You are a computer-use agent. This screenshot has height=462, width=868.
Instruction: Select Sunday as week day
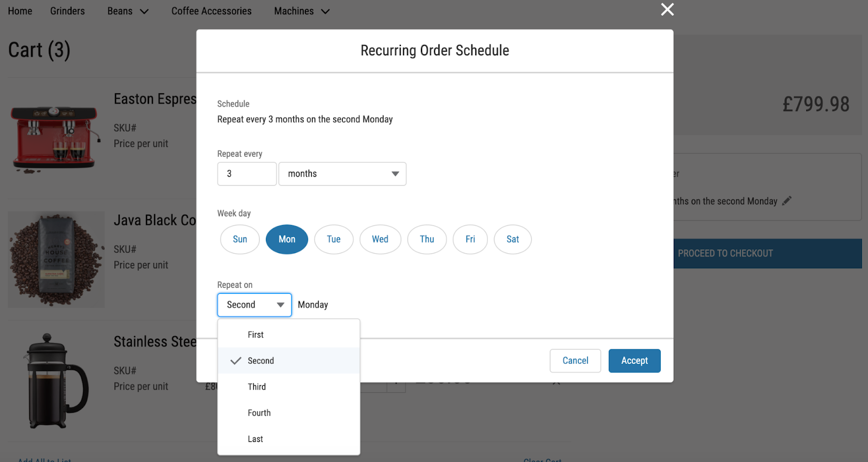(240, 239)
